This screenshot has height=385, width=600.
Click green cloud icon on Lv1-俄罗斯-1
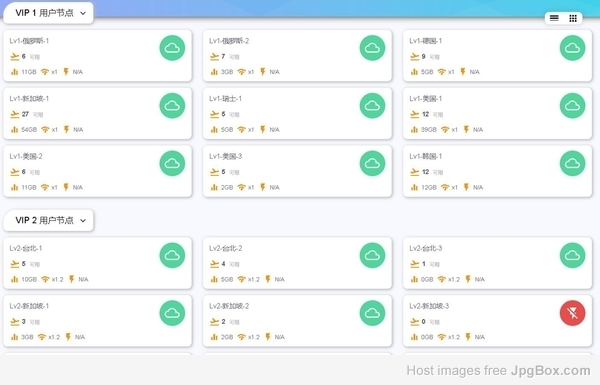[172, 48]
